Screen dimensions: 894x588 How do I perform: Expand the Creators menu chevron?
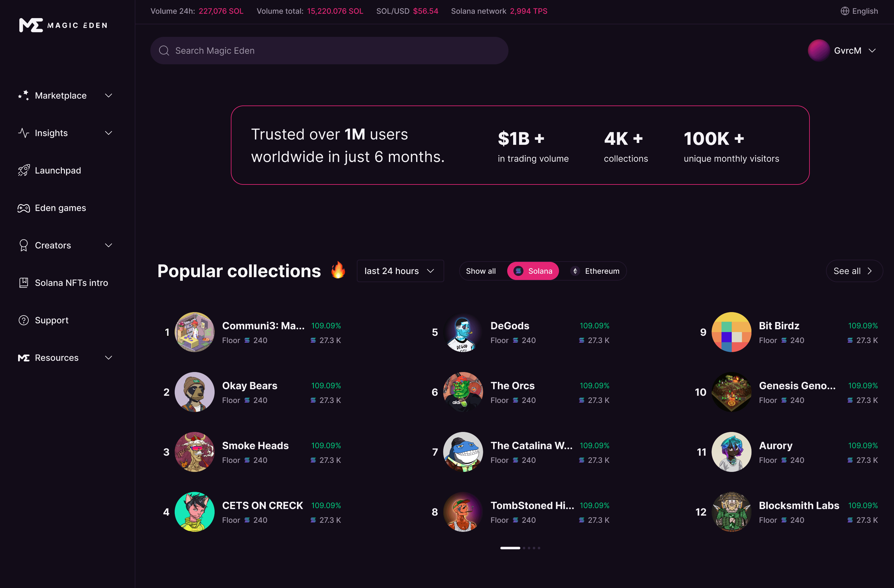pos(109,245)
